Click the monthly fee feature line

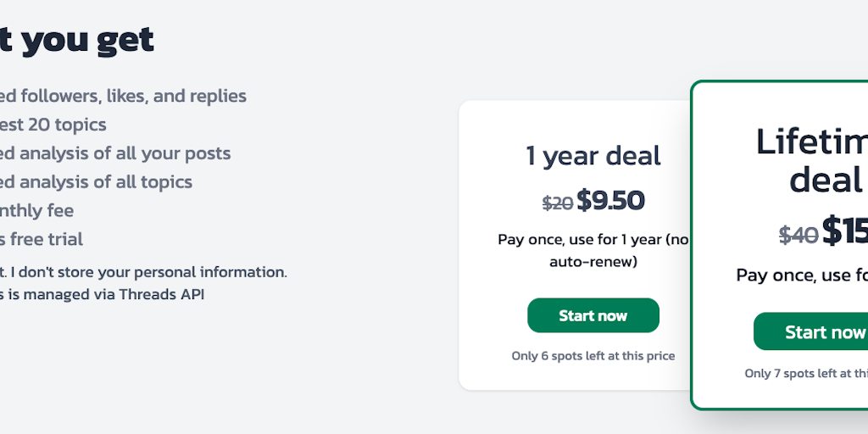pyautogui.click(x=36, y=210)
